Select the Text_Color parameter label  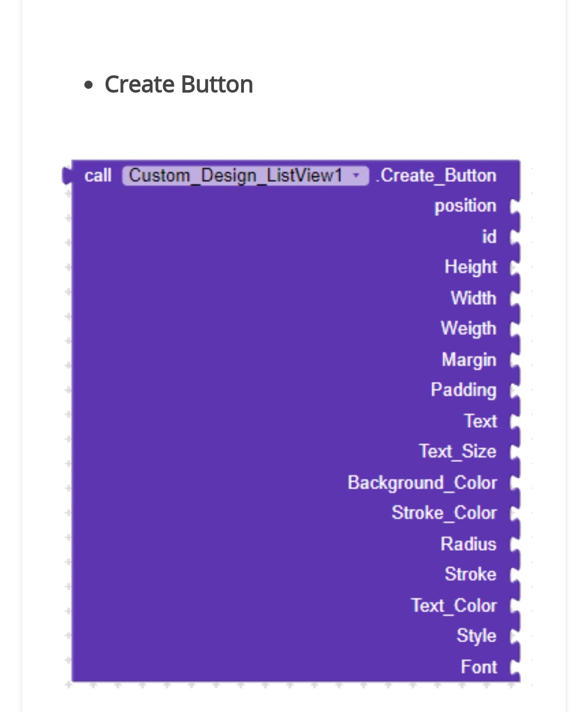pos(454,606)
